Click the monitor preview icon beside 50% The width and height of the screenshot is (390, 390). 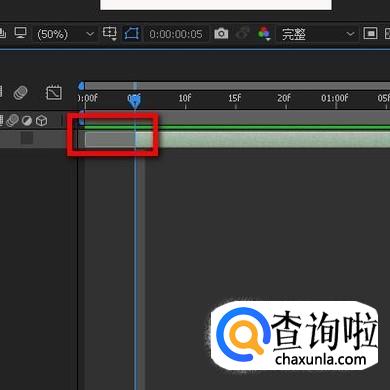tap(20, 33)
